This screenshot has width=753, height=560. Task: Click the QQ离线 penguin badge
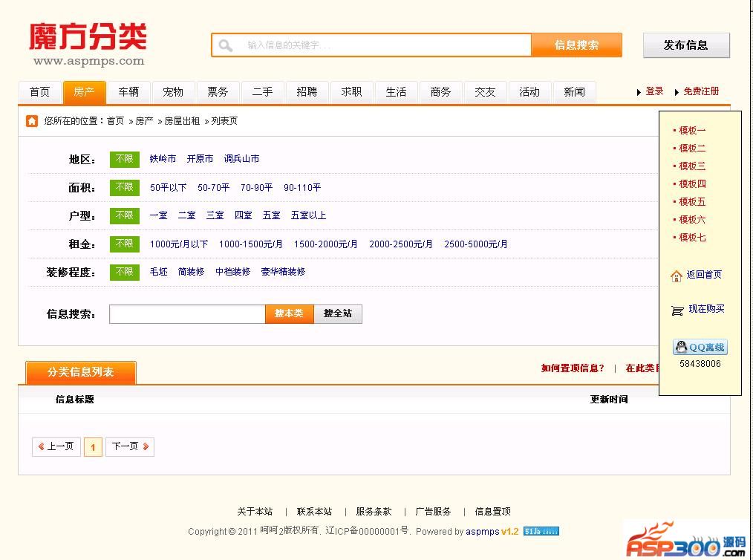[700, 347]
